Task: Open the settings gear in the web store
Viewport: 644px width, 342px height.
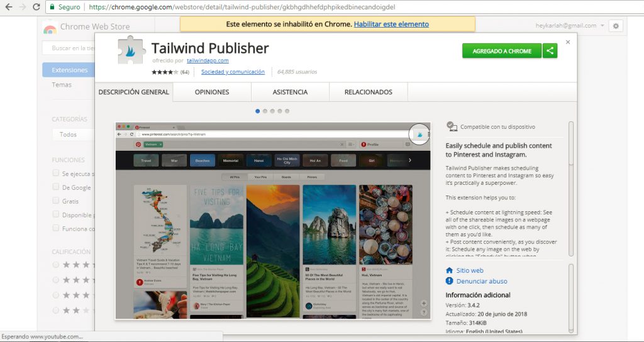Action: (616, 26)
